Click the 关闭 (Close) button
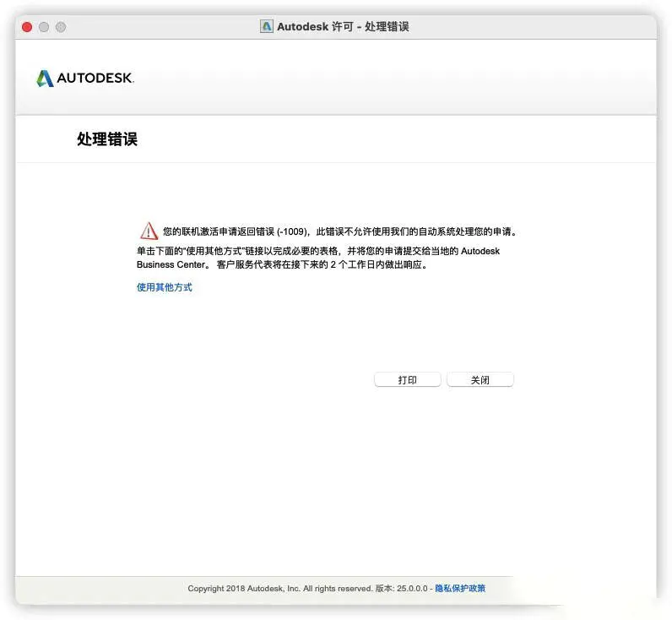The image size is (672, 620). click(x=480, y=379)
